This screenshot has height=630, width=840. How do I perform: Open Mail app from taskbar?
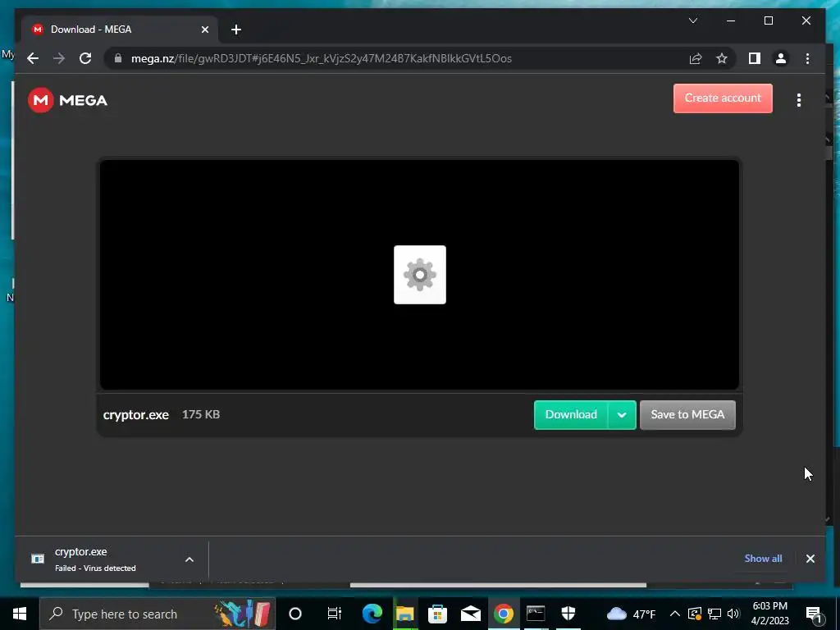(470, 614)
